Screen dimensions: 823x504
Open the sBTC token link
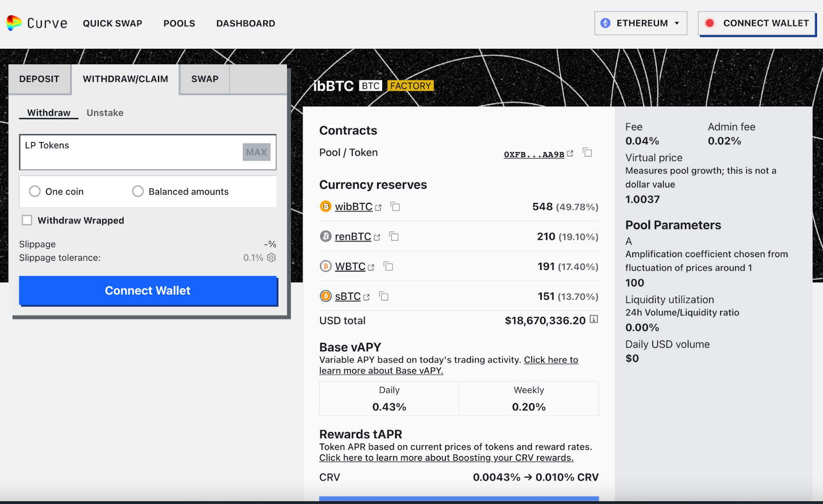352,296
